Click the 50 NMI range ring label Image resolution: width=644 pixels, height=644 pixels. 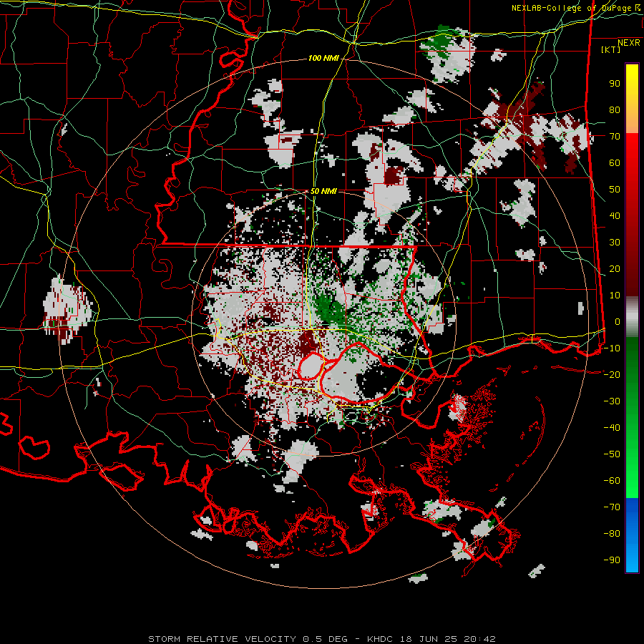[x=323, y=191]
